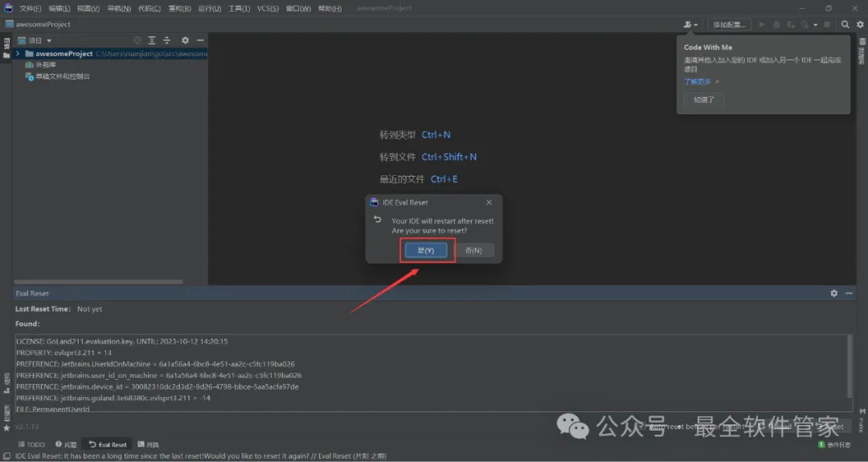
Task: Open the Database tool tab on right edge
Action: coord(862,51)
